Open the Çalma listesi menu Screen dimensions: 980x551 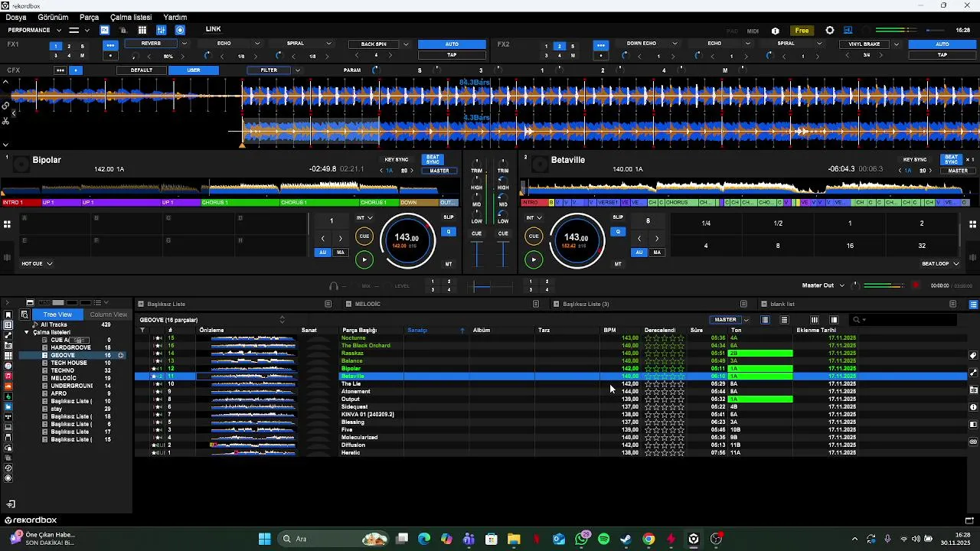(131, 17)
